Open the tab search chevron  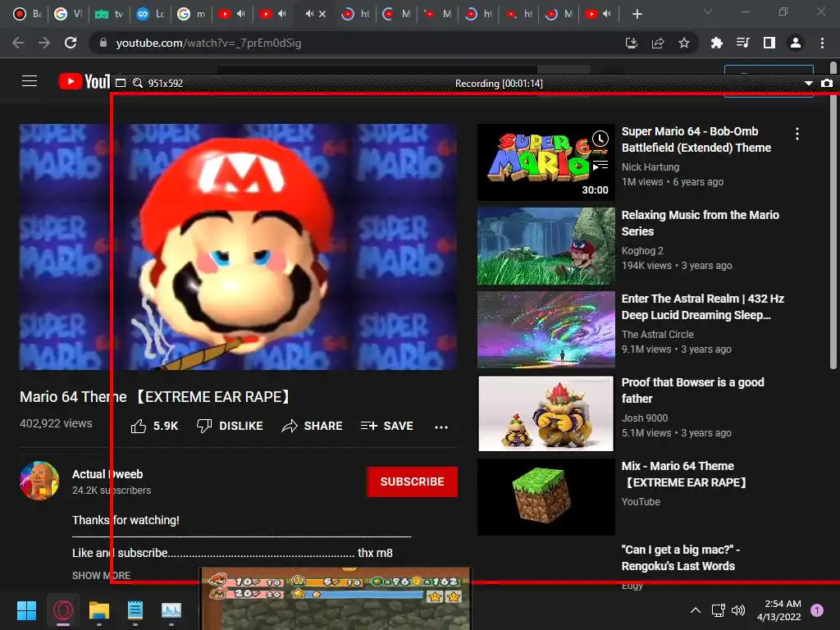(708, 11)
